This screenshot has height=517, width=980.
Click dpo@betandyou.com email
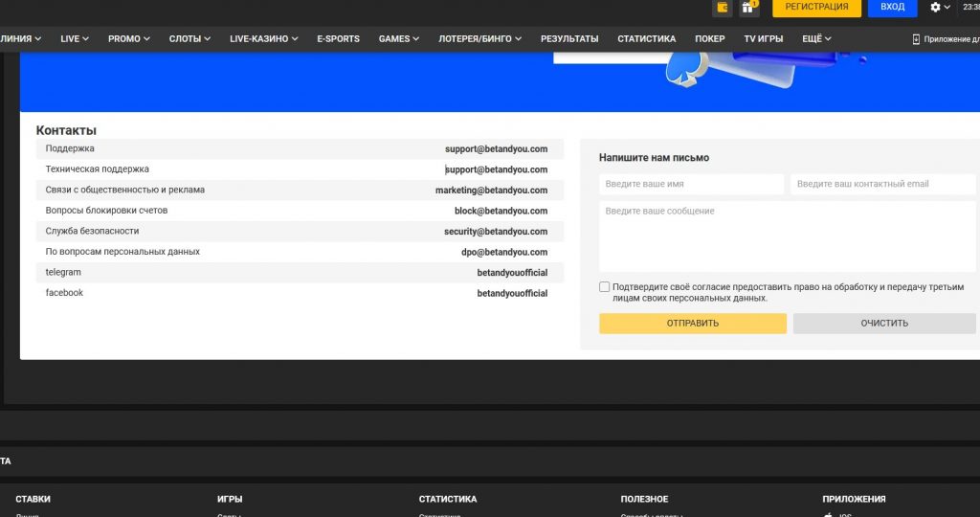click(504, 252)
